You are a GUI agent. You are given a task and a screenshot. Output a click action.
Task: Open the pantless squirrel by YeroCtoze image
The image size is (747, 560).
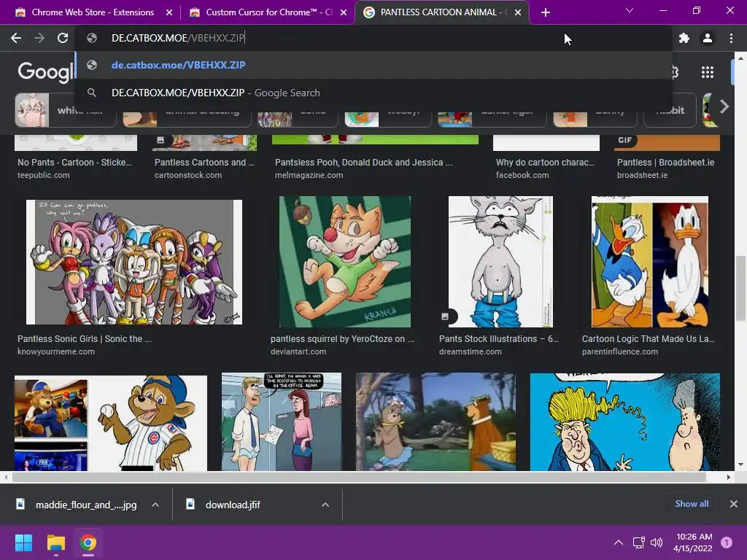(345, 262)
